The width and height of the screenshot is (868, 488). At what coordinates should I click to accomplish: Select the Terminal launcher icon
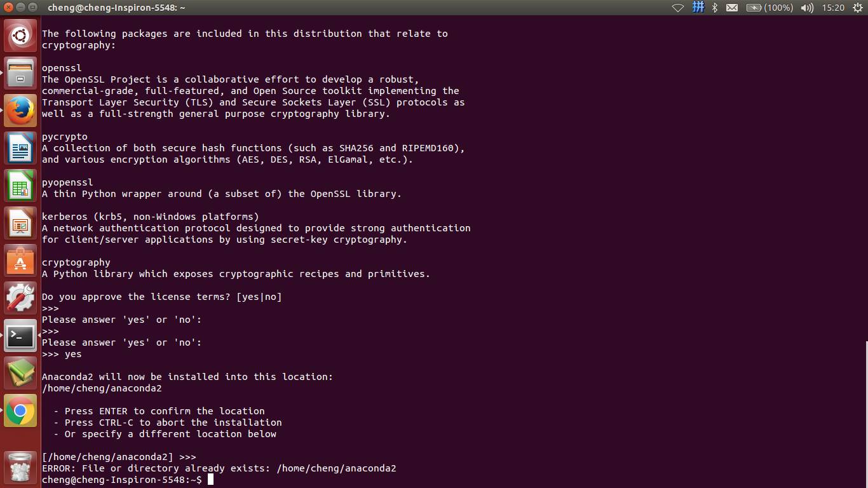[20, 335]
